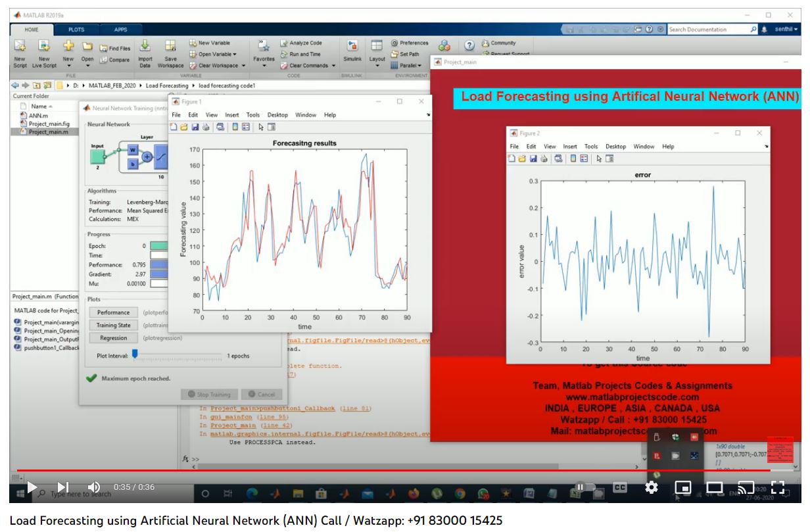Click New Live Script icon

[44, 47]
